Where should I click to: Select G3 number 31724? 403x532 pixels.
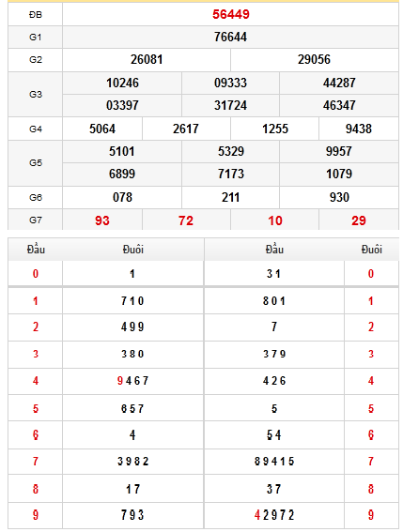[x=230, y=105]
